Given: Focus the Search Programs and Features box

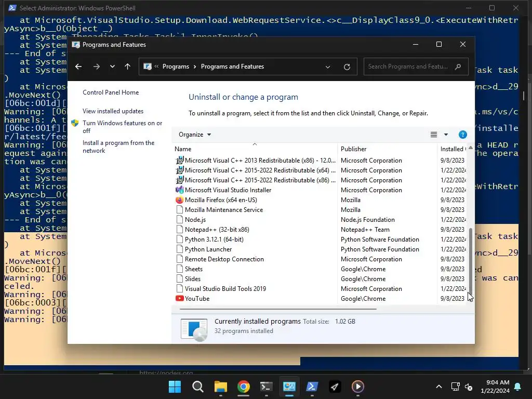Looking at the screenshot, I should 416,66.
